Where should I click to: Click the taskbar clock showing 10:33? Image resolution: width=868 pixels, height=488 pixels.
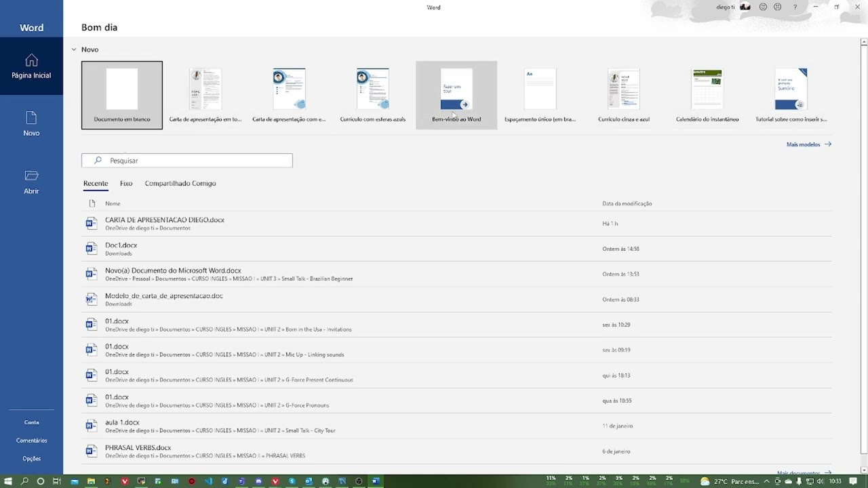point(835,481)
